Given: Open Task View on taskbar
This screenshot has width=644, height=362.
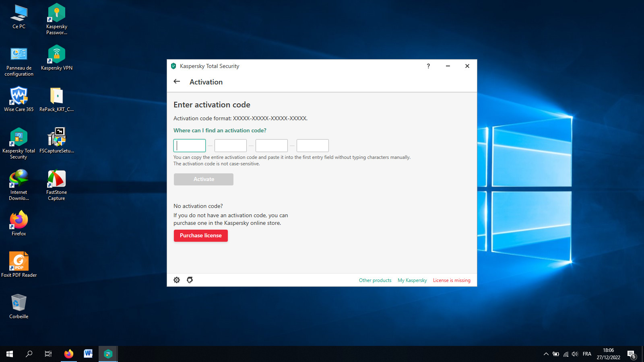Looking at the screenshot, I should pyautogui.click(x=48, y=354).
